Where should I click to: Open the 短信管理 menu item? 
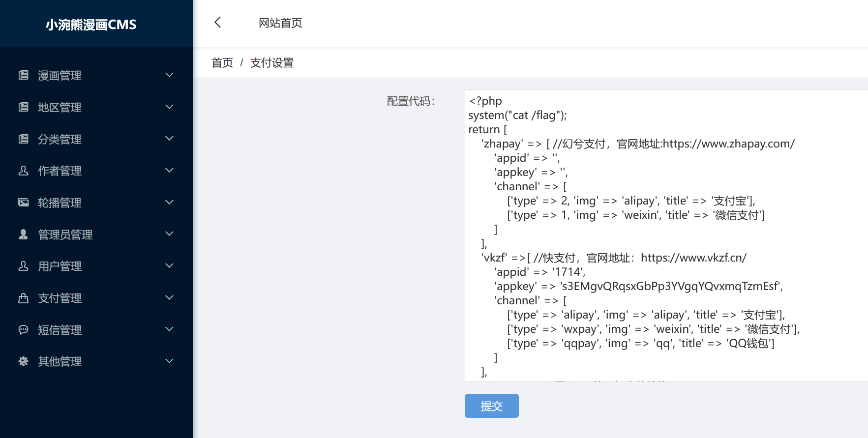(96, 329)
